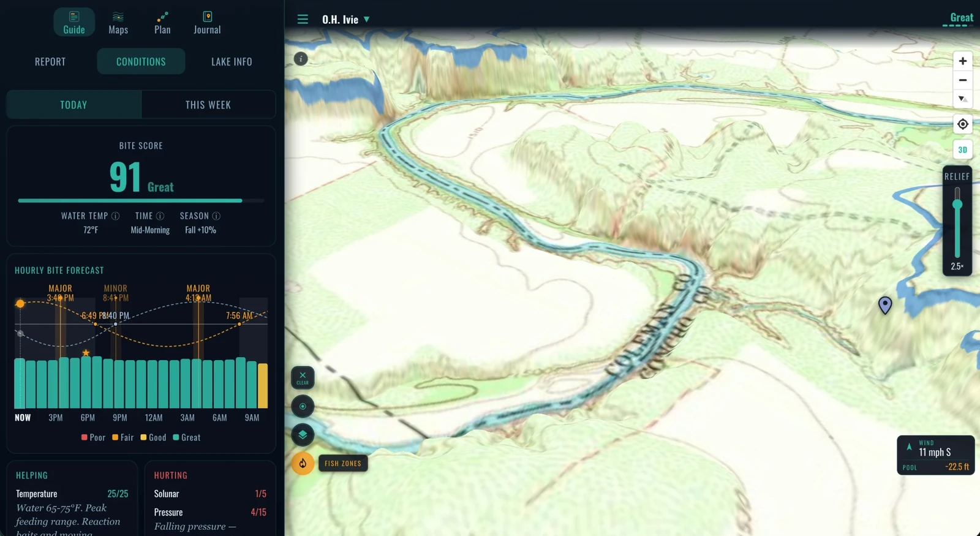Switch to the Today view
This screenshot has width=980, height=536.
click(x=73, y=105)
